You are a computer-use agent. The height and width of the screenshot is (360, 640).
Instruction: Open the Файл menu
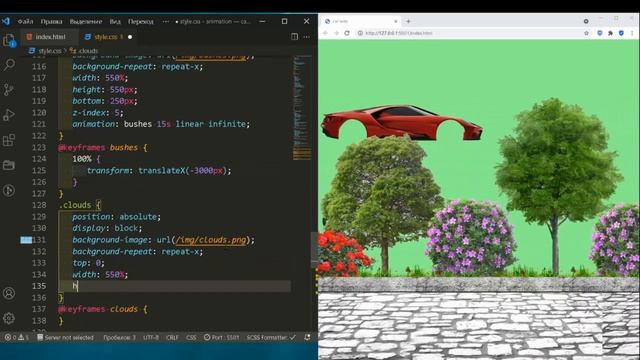25,21
